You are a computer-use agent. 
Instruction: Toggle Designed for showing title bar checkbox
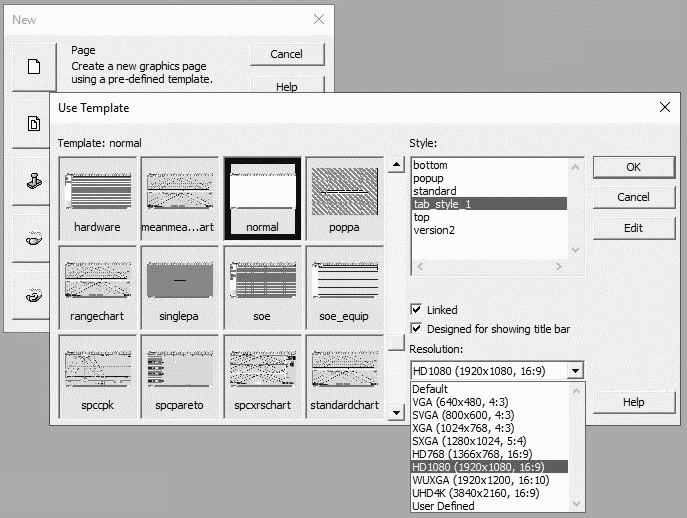pos(416,329)
